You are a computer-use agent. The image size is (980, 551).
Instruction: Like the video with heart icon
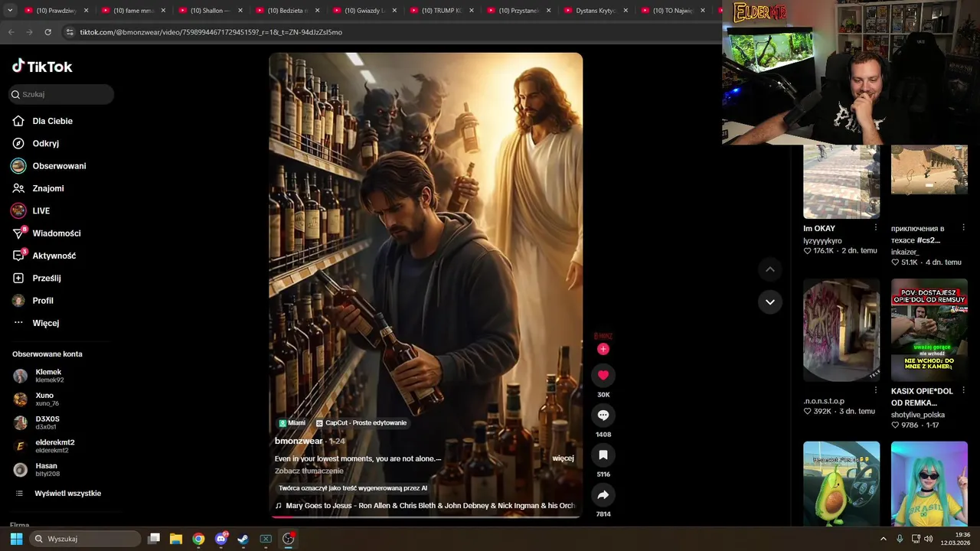tap(603, 375)
